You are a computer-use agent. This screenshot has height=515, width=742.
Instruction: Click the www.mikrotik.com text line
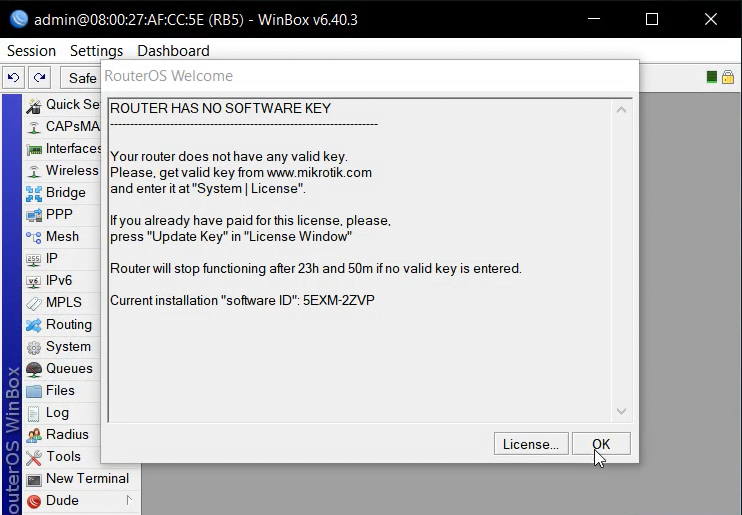point(241,173)
